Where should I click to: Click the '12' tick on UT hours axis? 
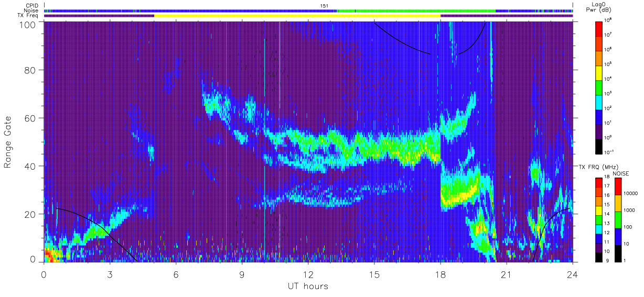[x=308, y=274]
